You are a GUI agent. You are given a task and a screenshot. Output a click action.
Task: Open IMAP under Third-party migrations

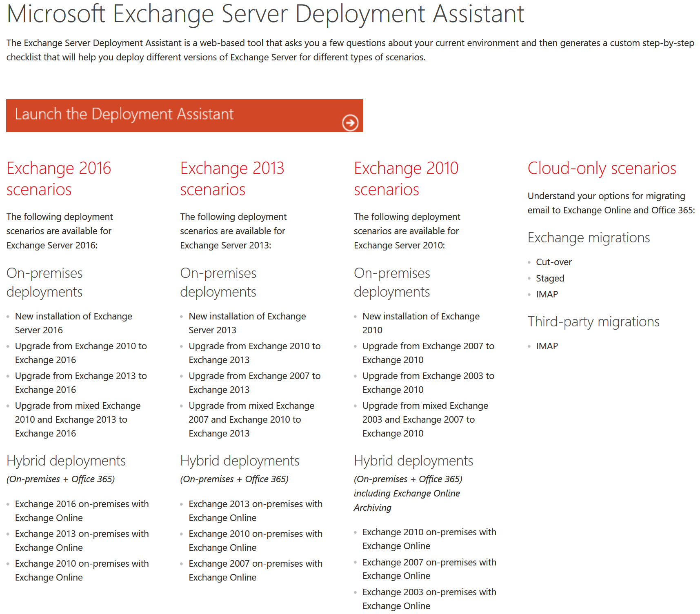[x=547, y=346]
